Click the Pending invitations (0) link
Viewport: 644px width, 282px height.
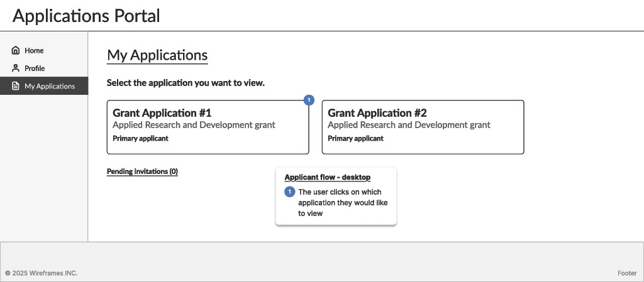pos(142,171)
